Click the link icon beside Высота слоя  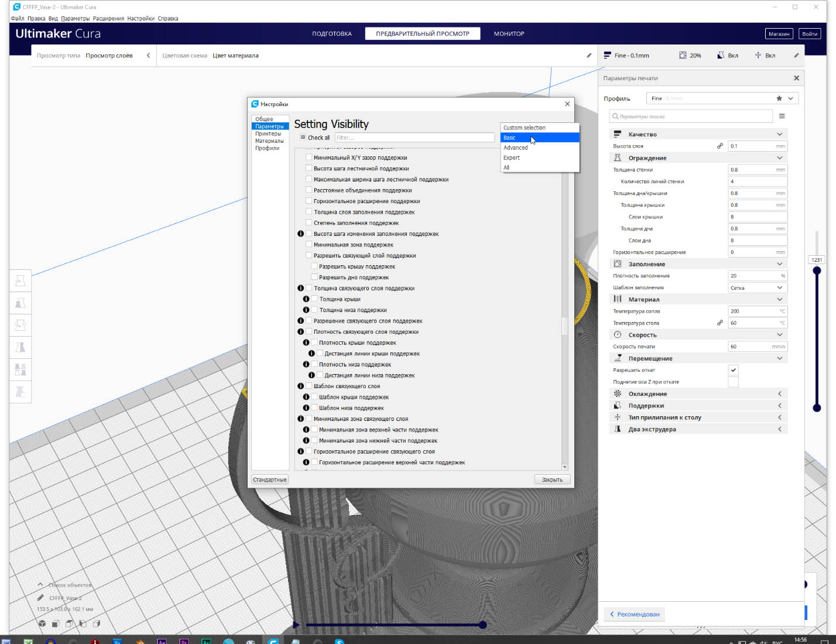720,146
